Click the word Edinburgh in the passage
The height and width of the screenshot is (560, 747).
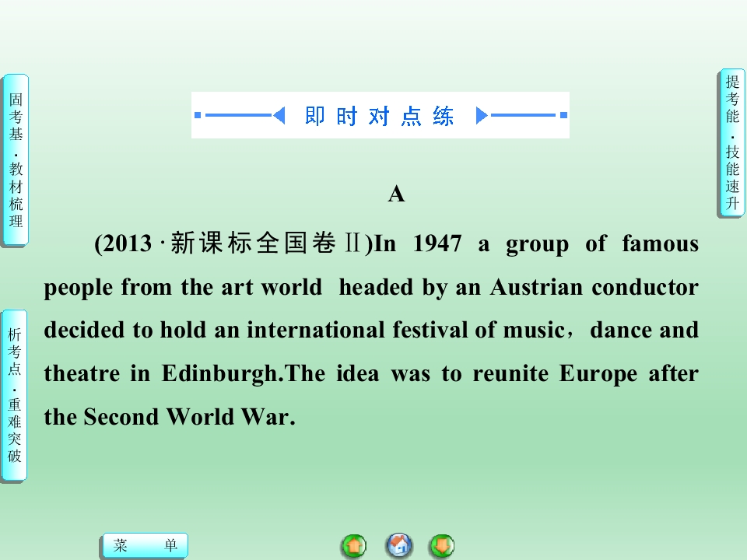(219, 374)
